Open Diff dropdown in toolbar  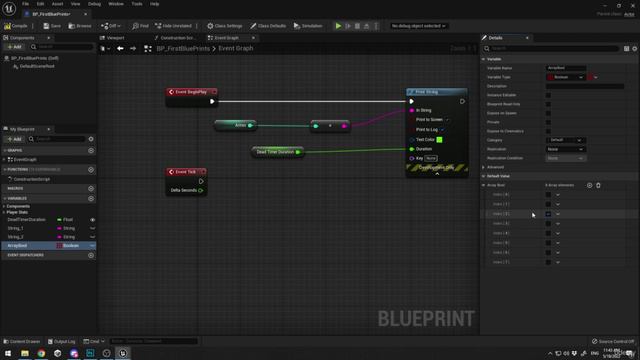point(111,26)
